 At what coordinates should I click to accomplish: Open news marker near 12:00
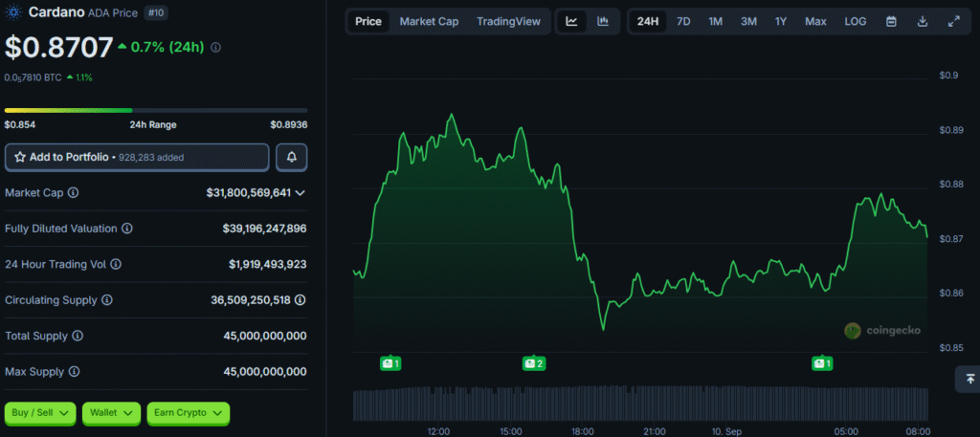click(x=390, y=363)
